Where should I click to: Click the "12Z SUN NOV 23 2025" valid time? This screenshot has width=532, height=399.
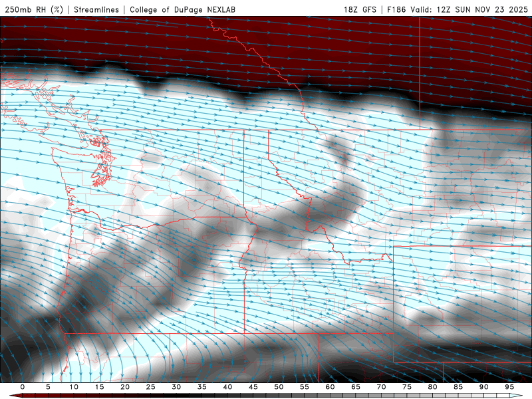[482, 9]
